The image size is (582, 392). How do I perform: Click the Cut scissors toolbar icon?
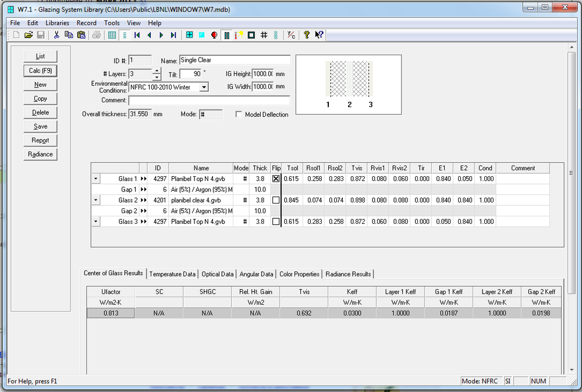coord(56,35)
